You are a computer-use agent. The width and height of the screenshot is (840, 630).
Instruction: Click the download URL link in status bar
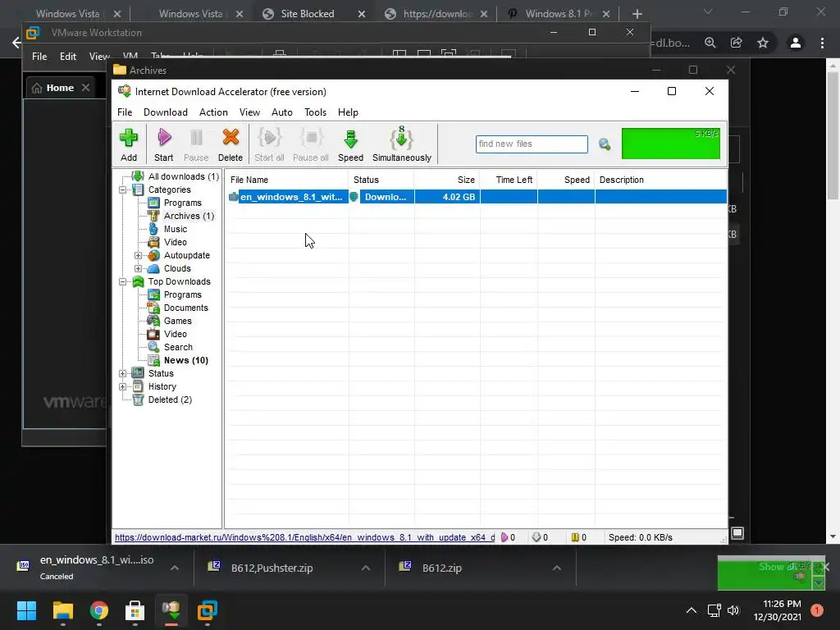pos(305,537)
